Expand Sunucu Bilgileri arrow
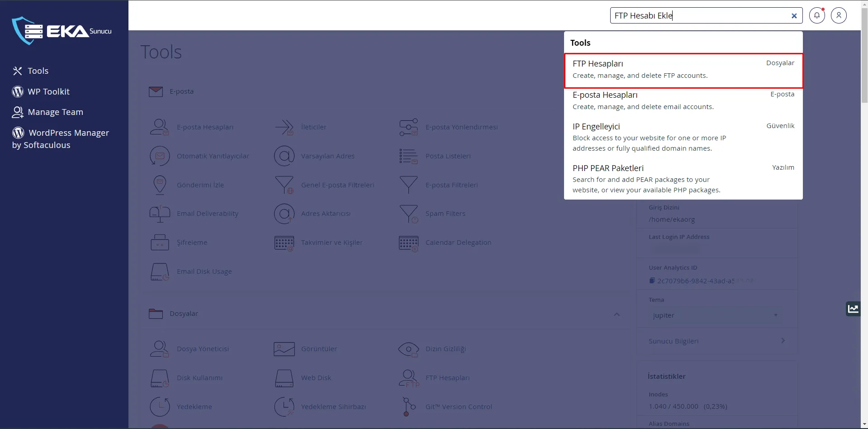Screen dimensions: 868x429 (x=783, y=340)
